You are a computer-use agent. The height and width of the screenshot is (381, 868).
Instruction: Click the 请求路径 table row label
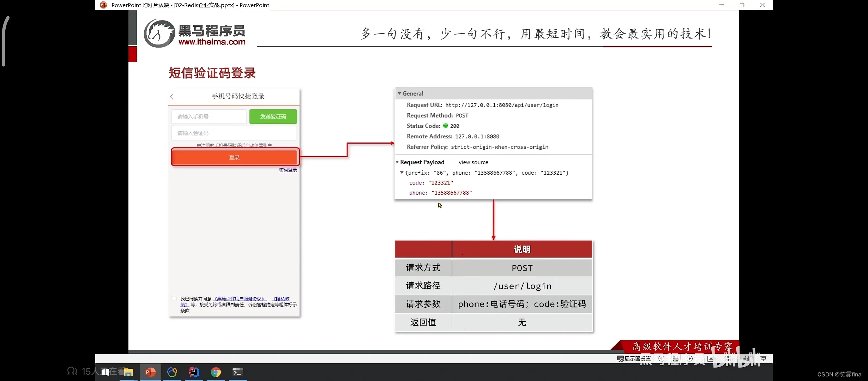coord(423,286)
